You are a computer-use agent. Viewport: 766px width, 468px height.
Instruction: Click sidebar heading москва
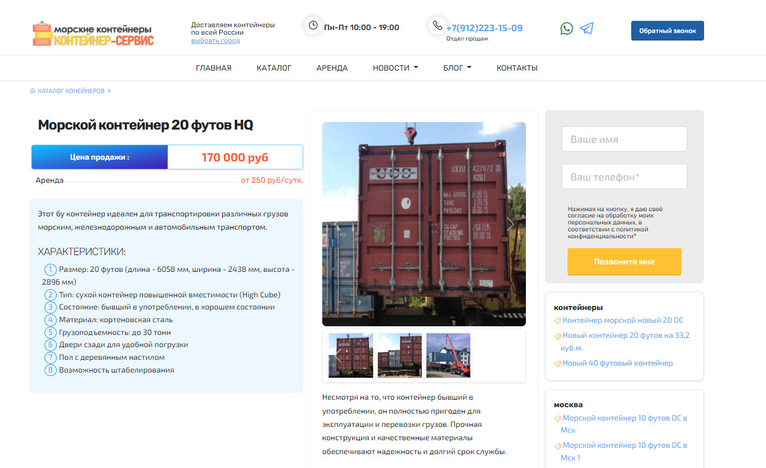tap(568, 405)
